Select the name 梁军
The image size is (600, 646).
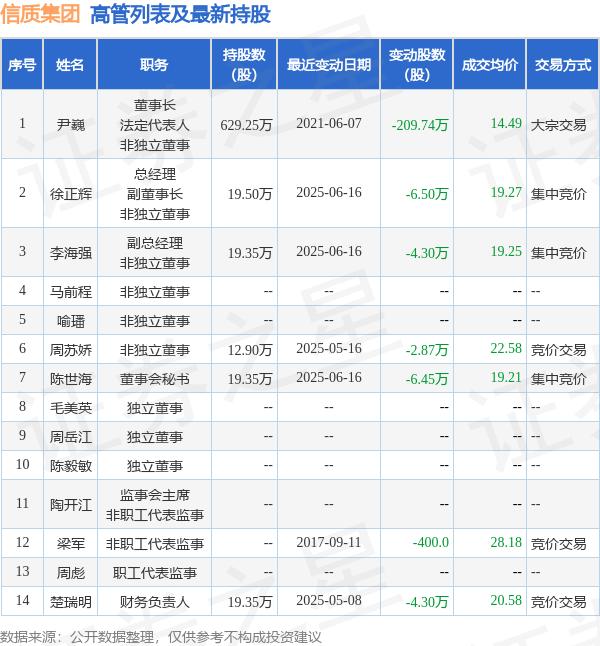pos(71,544)
